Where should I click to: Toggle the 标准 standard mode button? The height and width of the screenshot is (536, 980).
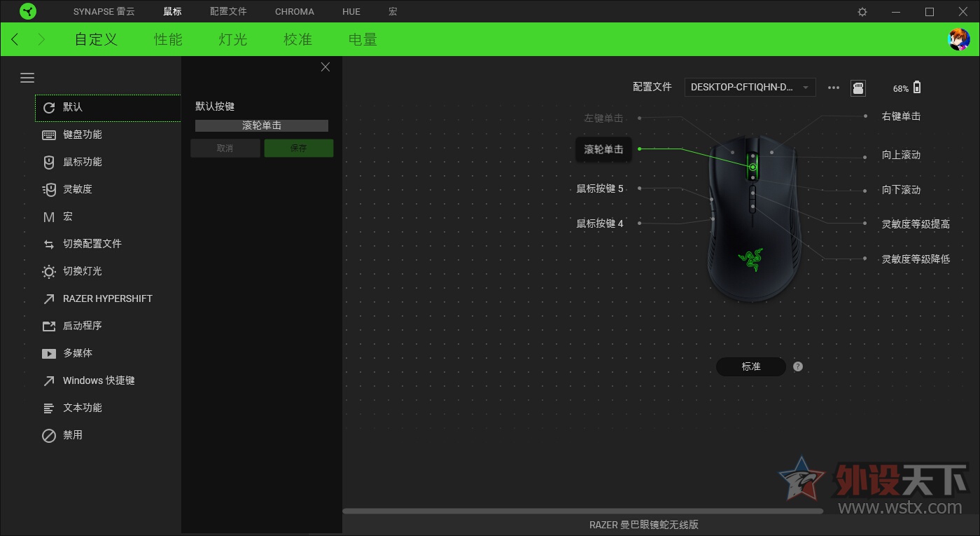750,366
